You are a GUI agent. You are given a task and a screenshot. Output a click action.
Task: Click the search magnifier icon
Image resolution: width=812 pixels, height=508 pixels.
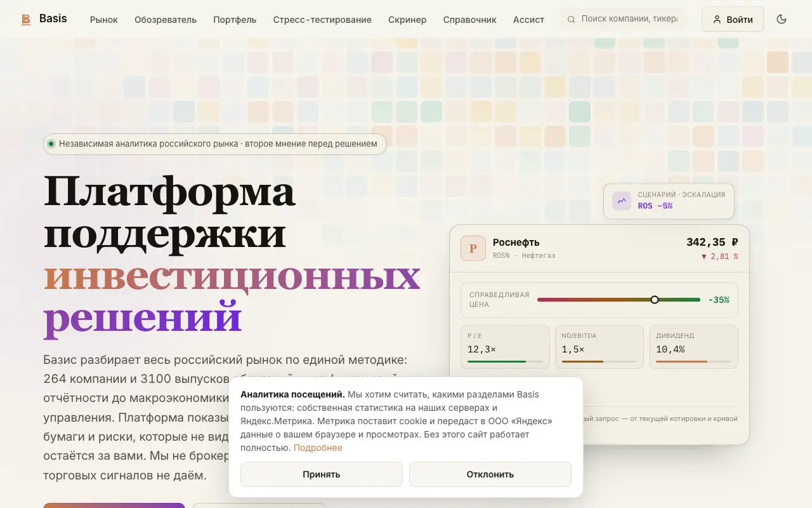coord(571,19)
